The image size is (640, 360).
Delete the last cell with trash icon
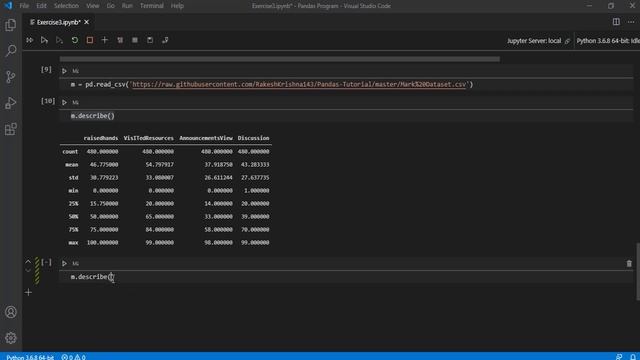pyautogui.click(x=629, y=264)
